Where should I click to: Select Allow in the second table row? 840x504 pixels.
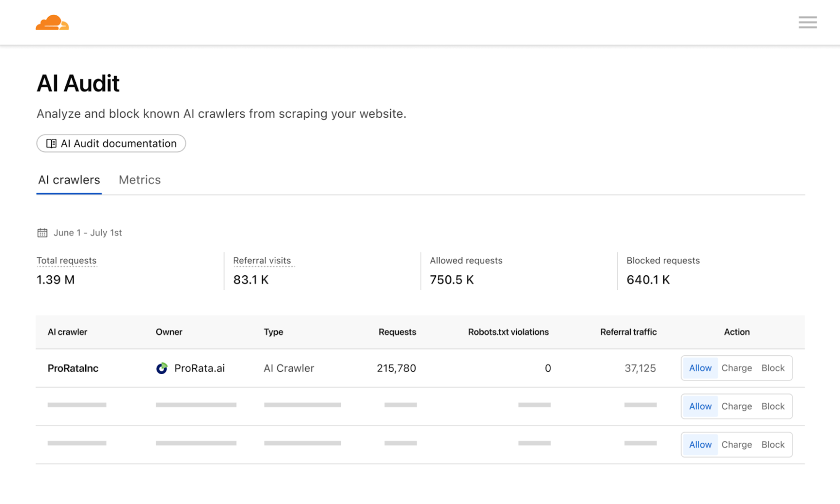point(700,406)
